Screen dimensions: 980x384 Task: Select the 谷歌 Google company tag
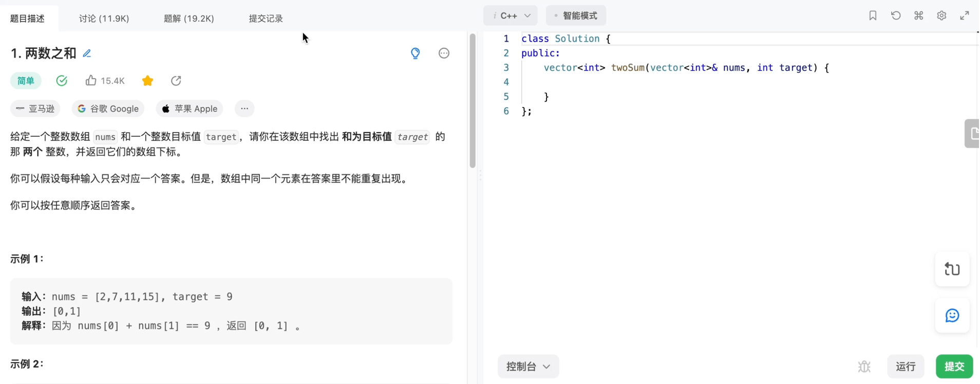(x=108, y=108)
